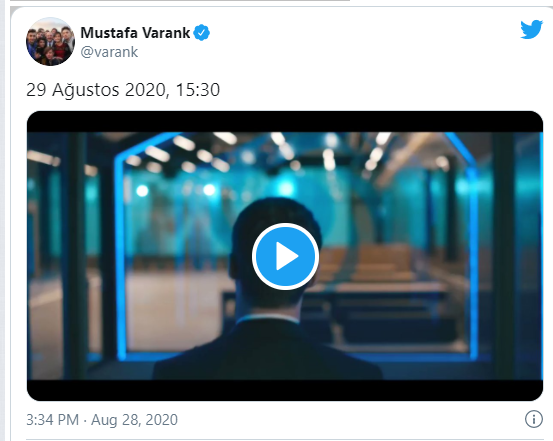Click the Twitter bird logo
Viewport: 553px width, 441px height.
[x=531, y=29]
